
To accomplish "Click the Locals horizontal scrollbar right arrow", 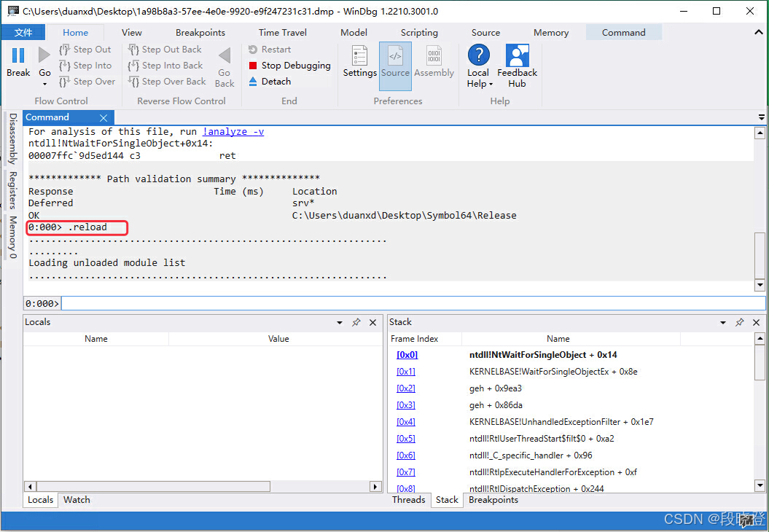I will coord(375,486).
